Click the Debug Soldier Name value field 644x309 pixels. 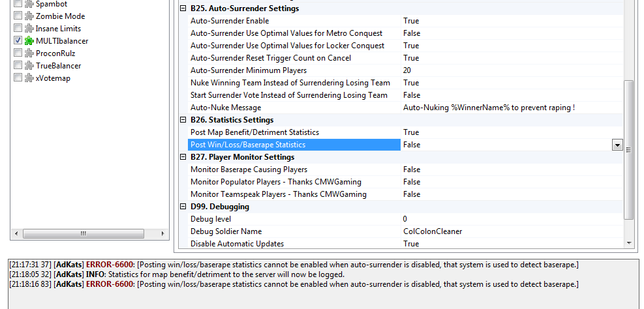509,231
